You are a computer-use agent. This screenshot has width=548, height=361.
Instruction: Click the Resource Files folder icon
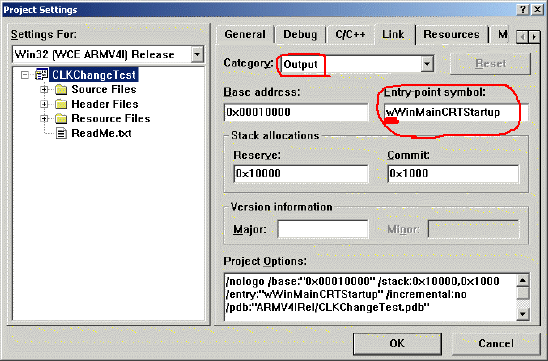(x=61, y=119)
